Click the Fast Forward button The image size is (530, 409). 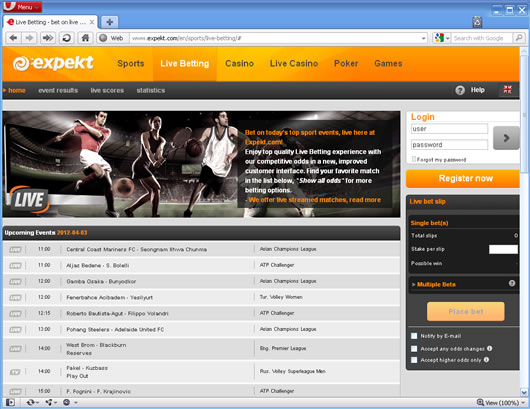click(x=48, y=38)
